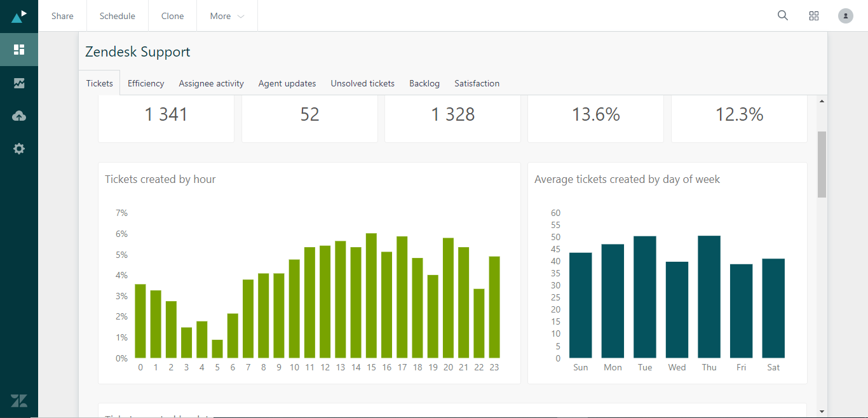Open the Dashboards icon in sidebar

click(x=19, y=50)
